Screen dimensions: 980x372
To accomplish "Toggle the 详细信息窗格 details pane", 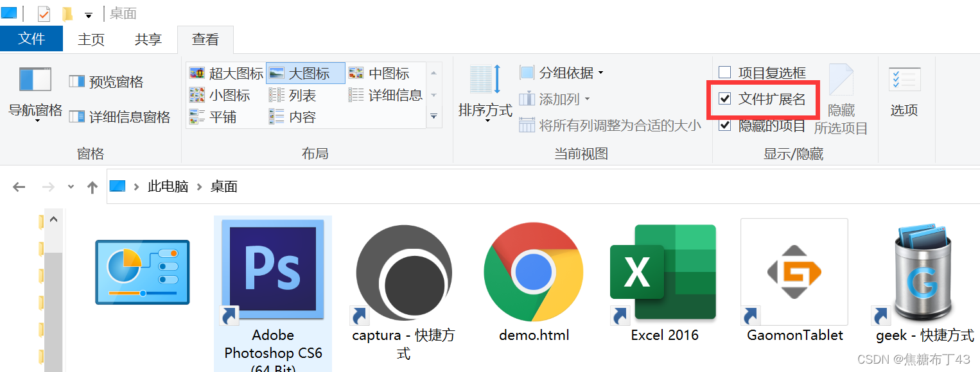I will point(119,117).
